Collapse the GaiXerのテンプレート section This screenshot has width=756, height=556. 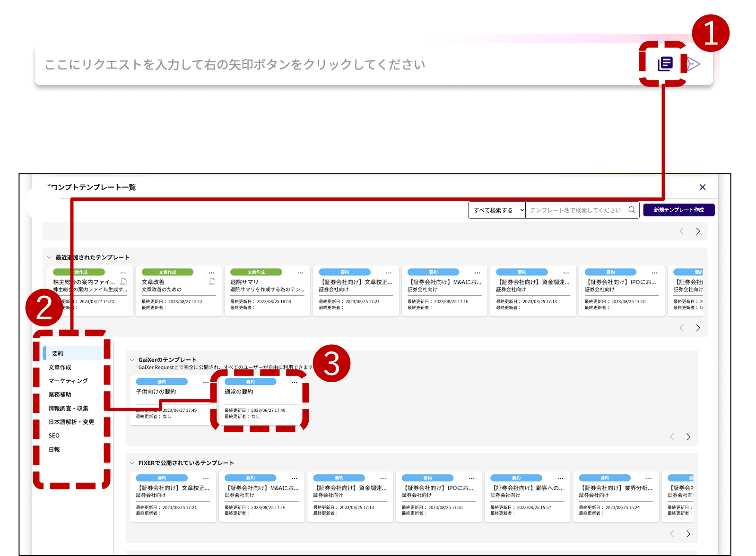[132, 359]
